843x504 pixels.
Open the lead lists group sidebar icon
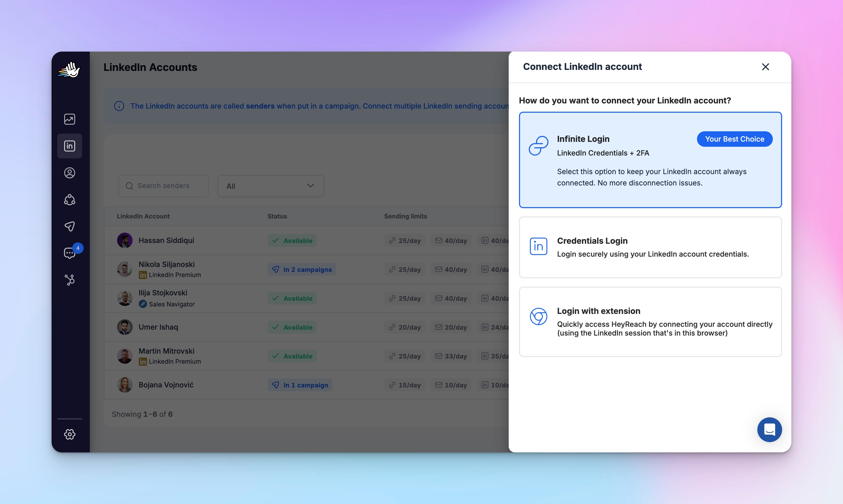click(70, 200)
